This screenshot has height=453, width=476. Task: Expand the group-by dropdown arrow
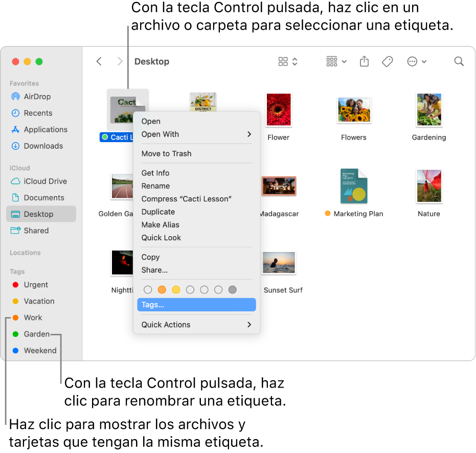344,62
